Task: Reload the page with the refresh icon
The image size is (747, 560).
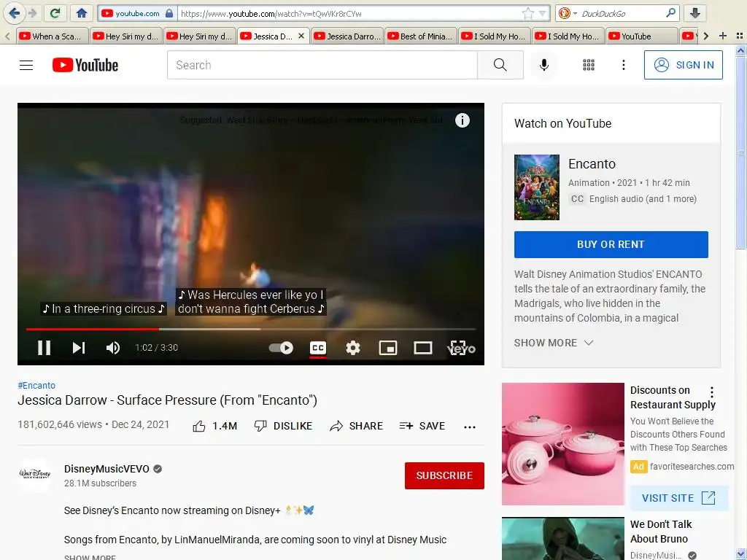Action: (x=55, y=13)
